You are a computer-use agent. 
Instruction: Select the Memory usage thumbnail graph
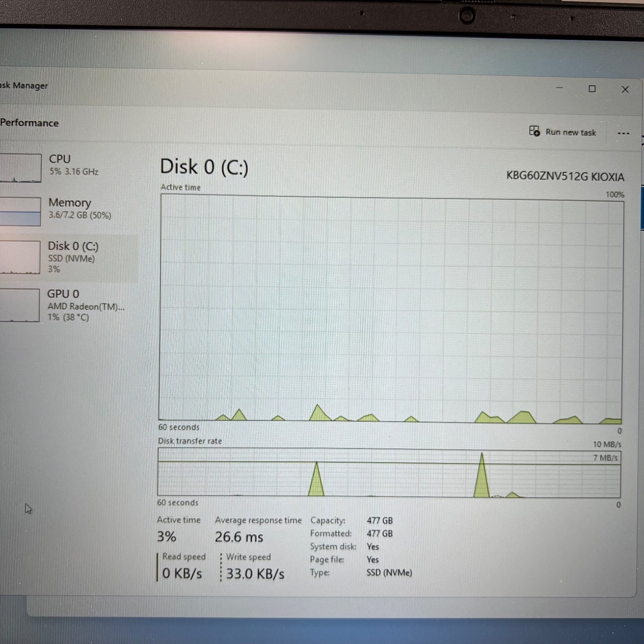coord(21,211)
